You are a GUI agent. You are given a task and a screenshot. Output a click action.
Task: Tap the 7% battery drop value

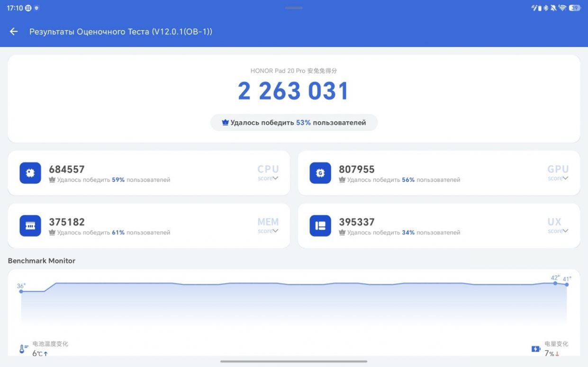[552, 353]
